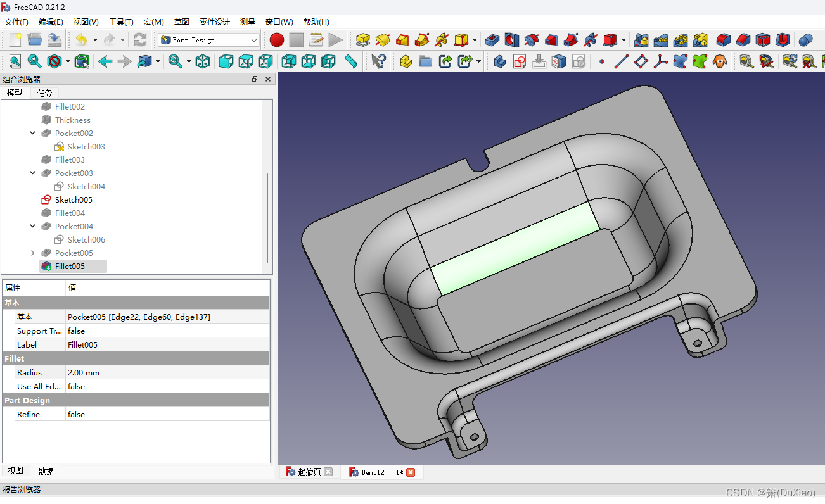Select the Pocket tool icon
Image resolution: width=825 pixels, height=504 pixels.
492,40
